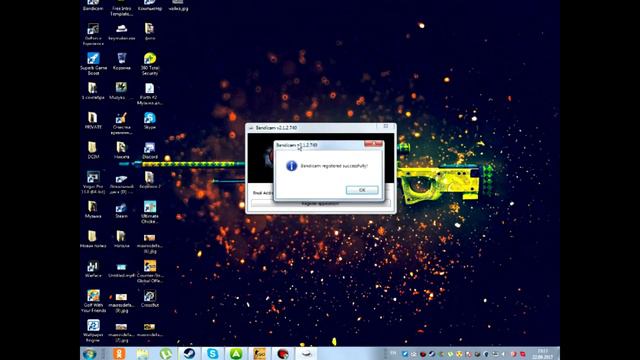Open the Новая папка folder

point(93,239)
